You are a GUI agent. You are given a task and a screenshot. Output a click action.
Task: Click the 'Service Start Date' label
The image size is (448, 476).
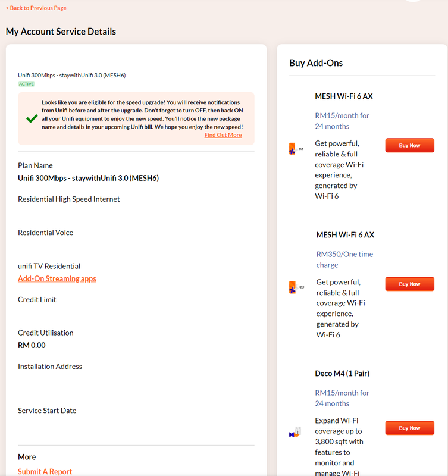point(47,411)
